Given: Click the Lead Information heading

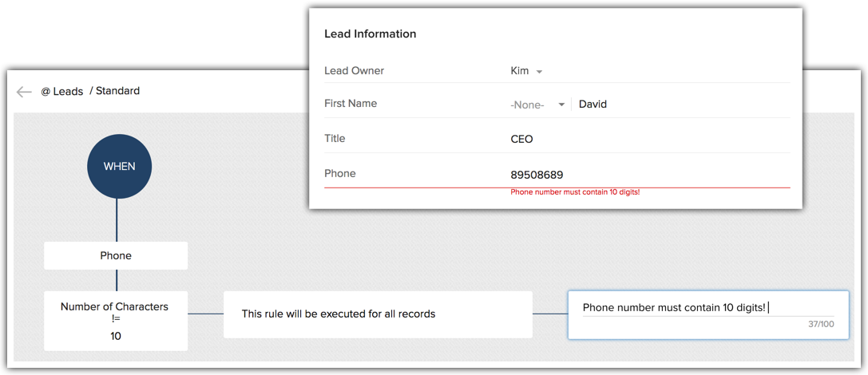Looking at the screenshot, I should click(x=370, y=34).
